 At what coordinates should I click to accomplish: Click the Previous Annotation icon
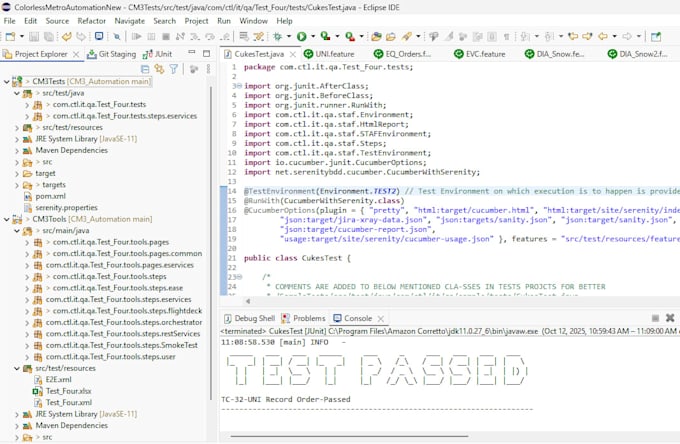click(549, 36)
